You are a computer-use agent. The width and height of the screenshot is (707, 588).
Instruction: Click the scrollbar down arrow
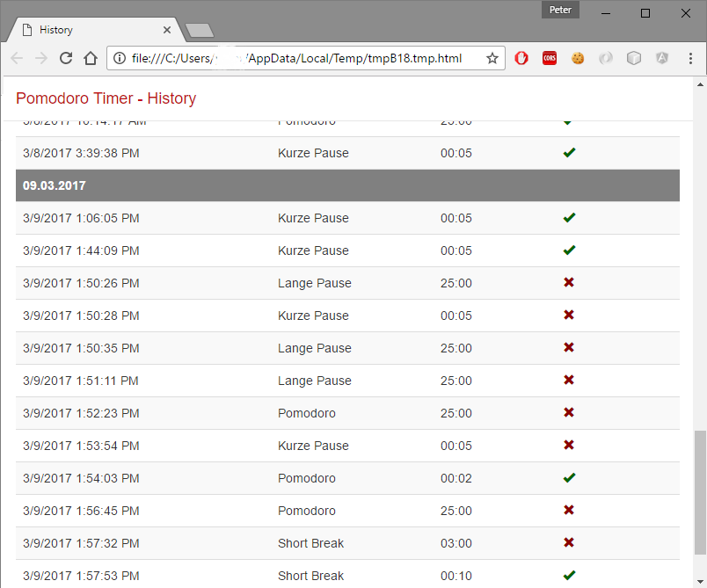(700, 582)
